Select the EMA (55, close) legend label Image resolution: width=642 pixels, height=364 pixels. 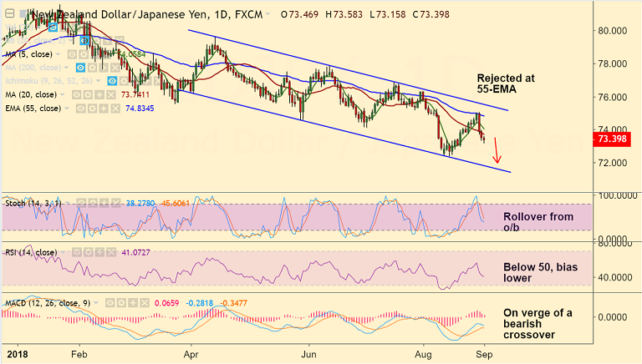click(x=33, y=109)
